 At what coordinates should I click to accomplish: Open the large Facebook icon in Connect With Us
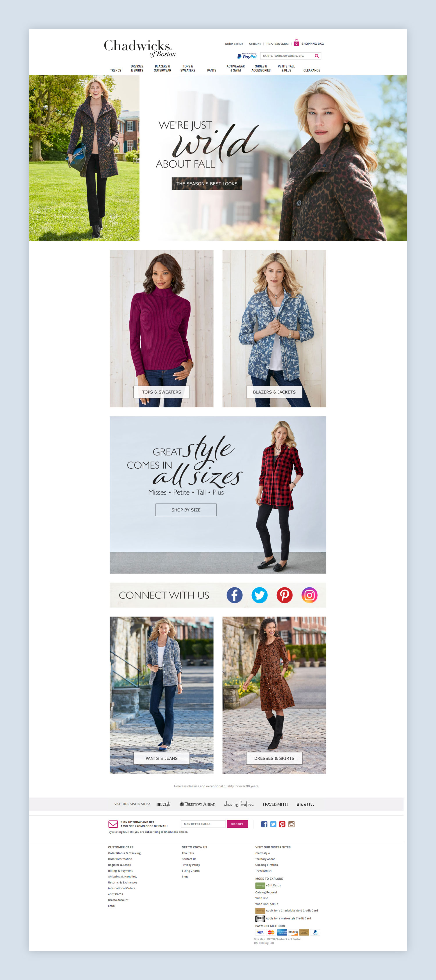pos(234,595)
